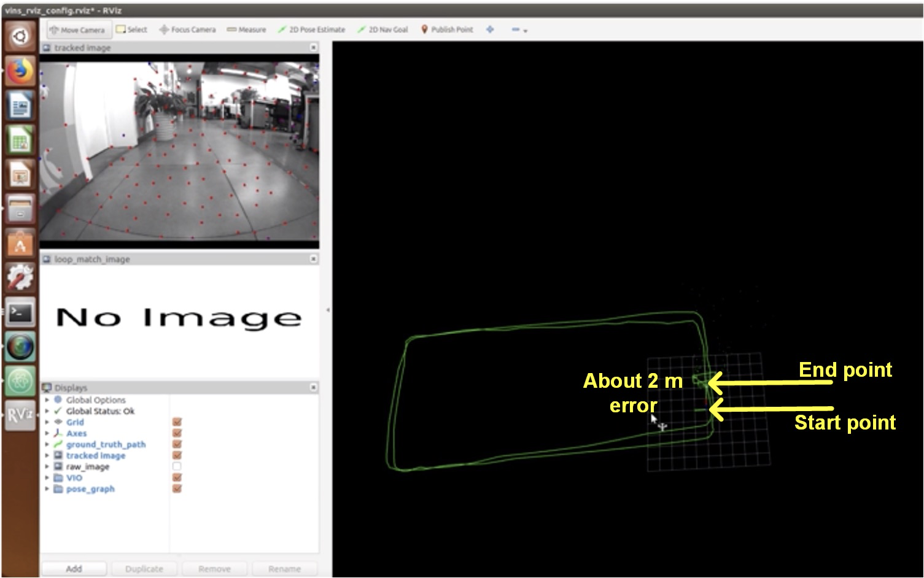Open LibreOffice Impress from the dock
The image size is (924, 578).
click(x=20, y=175)
